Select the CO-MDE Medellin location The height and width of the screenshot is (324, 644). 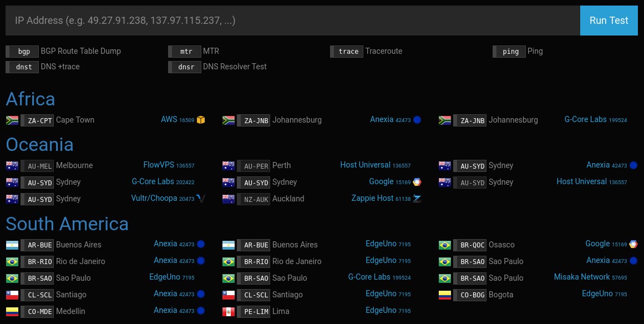click(37, 312)
